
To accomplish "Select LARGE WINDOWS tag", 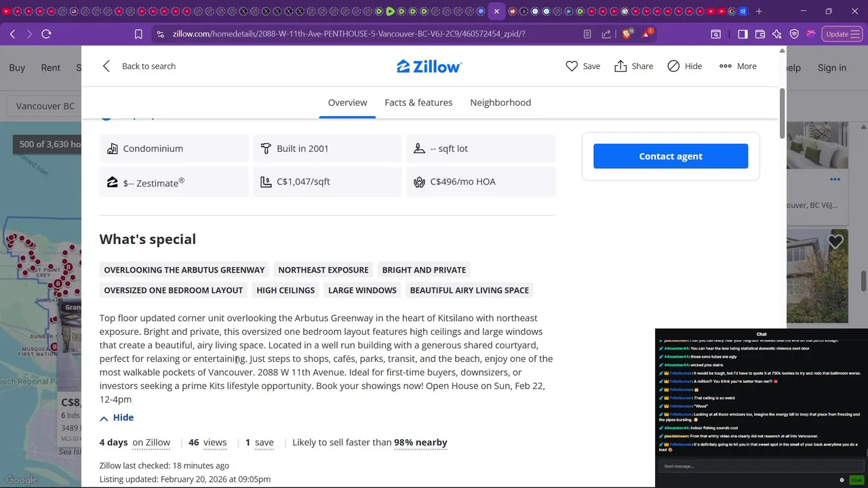I will pyautogui.click(x=362, y=290).
